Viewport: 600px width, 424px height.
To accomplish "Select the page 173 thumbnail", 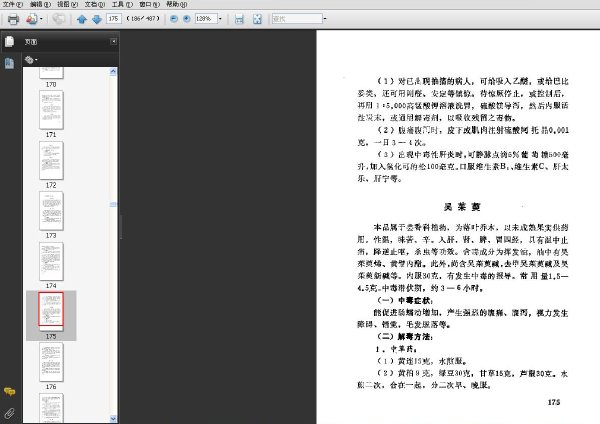I will [51, 211].
